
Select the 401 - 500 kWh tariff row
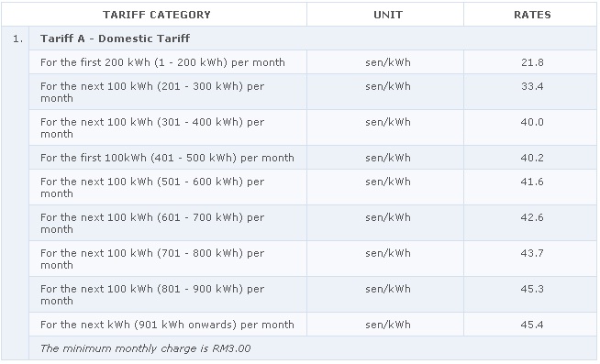tap(313, 158)
